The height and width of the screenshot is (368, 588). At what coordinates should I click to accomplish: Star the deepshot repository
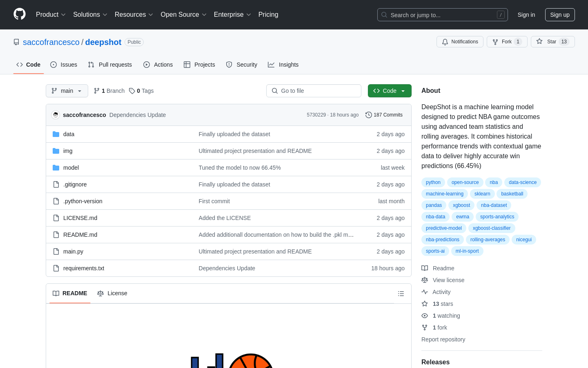[x=552, y=42]
